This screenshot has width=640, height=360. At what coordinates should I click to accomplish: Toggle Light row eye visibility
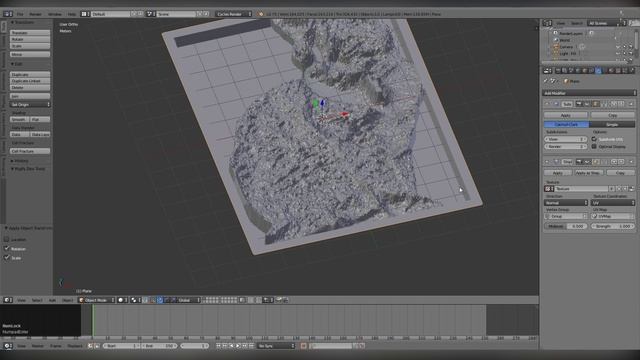pyautogui.click(x=618, y=53)
